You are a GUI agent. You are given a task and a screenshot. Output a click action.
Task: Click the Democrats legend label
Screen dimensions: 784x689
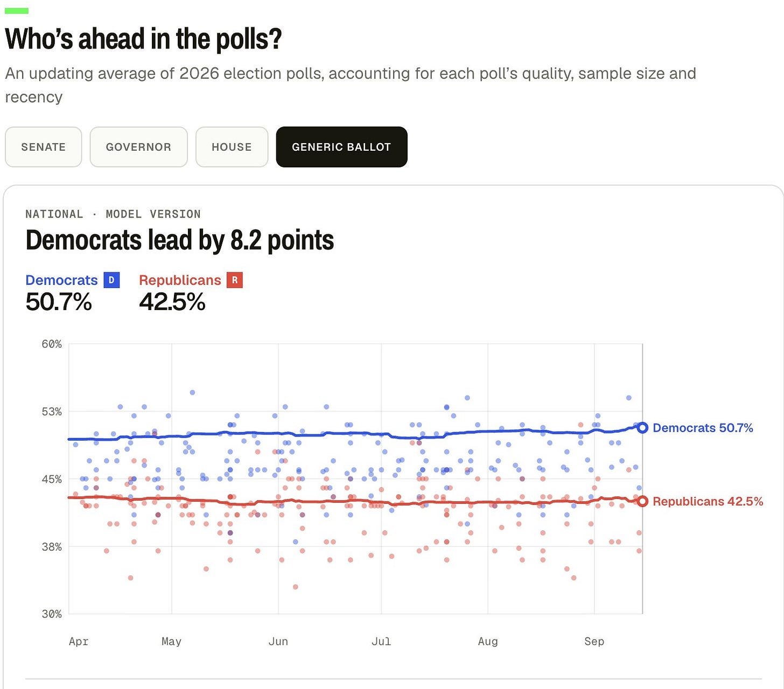click(61, 280)
